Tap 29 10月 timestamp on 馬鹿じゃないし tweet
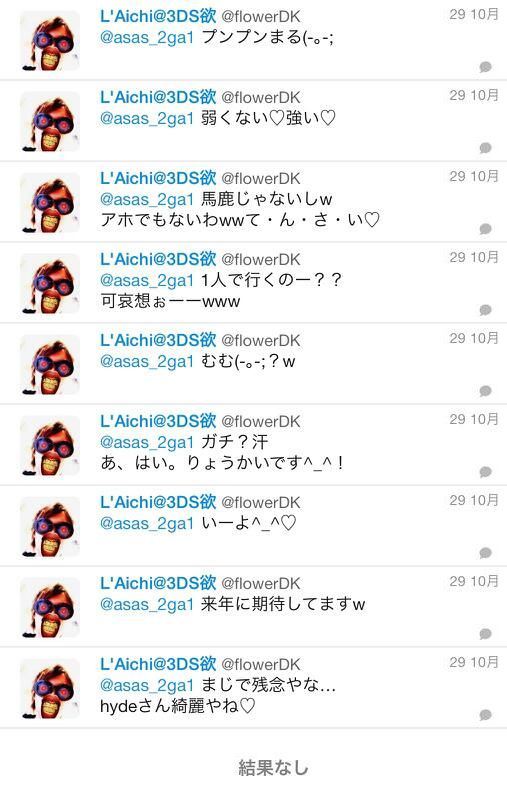 tap(474, 177)
